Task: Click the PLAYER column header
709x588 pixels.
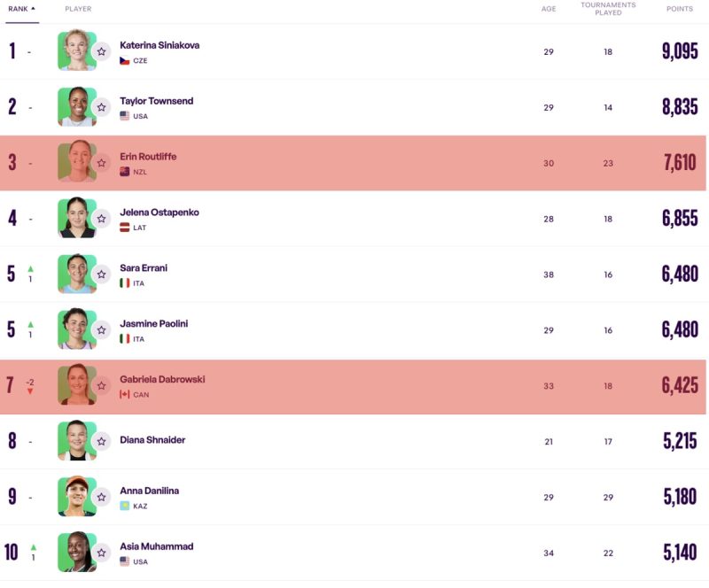Action: tap(78, 9)
